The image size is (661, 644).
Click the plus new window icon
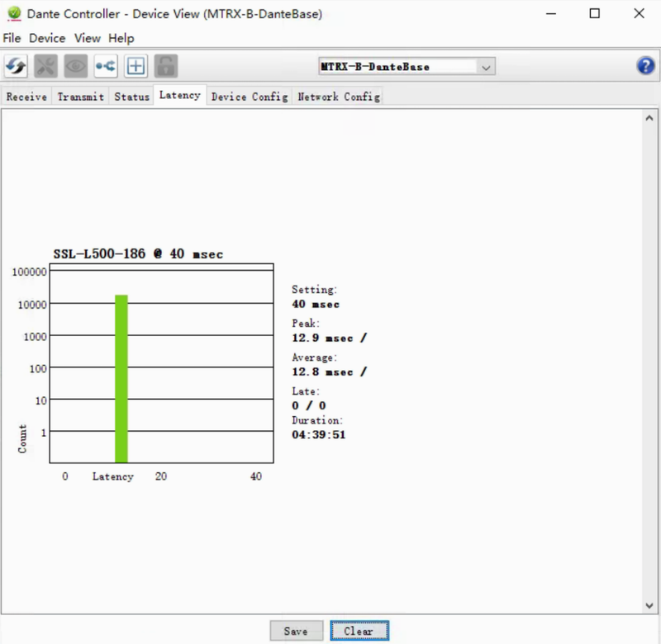(x=136, y=66)
